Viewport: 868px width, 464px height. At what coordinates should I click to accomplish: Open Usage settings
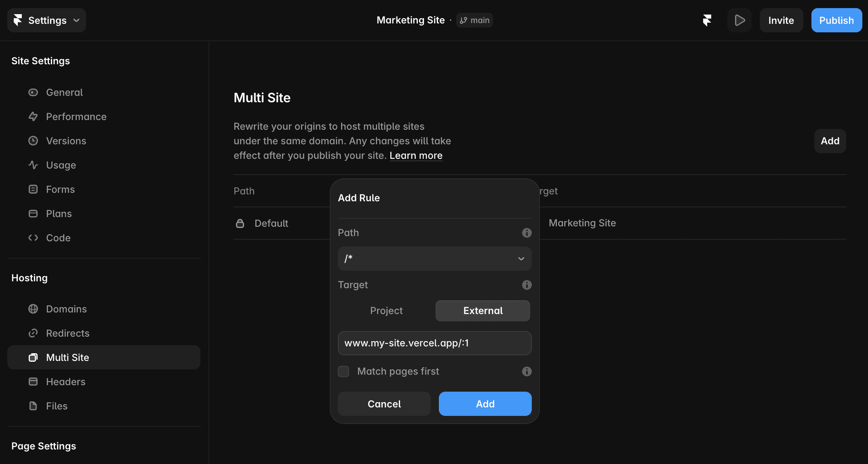click(61, 165)
